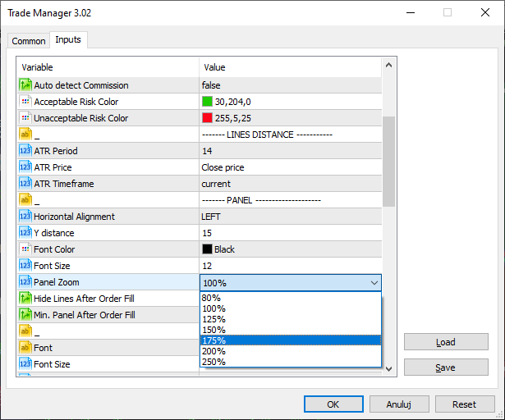
Task: Click the ATR Timeframe row icon
Action: (x=25, y=184)
